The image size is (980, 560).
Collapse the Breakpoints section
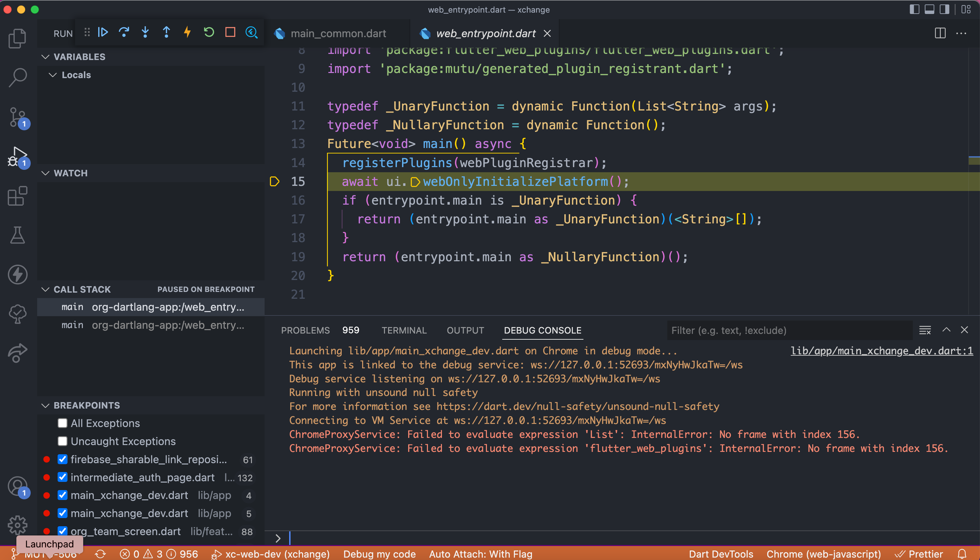[46, 405]
